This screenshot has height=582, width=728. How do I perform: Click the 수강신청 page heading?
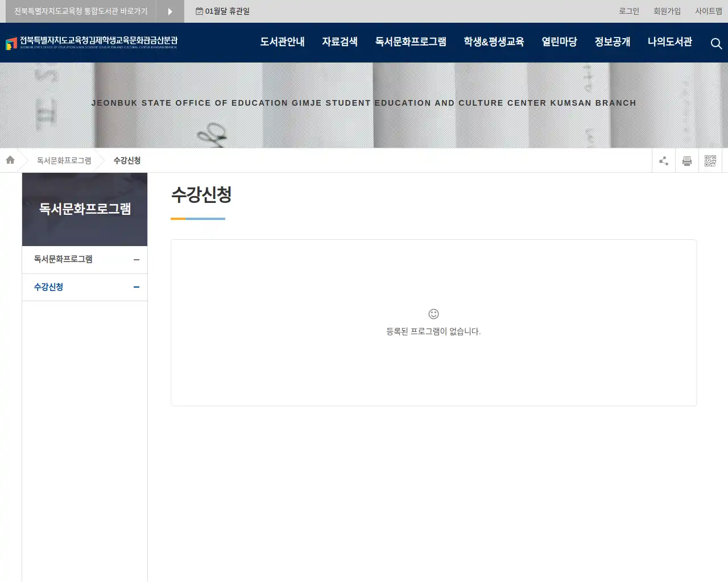tap(201, 194)
